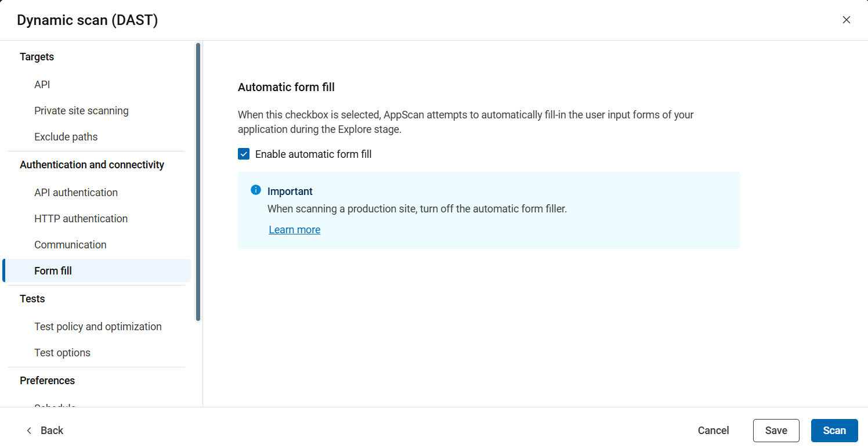Select the API target section
The image size is (868, 448).
[x=42, y=84]
